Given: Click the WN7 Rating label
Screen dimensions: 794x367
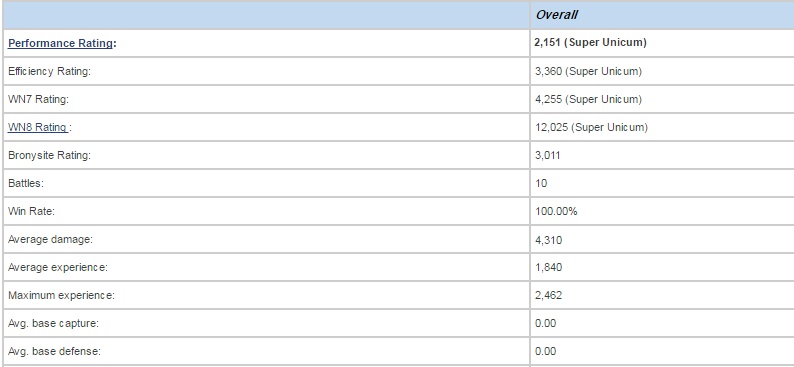Looking at the screenshot, I should coord(38,100).
